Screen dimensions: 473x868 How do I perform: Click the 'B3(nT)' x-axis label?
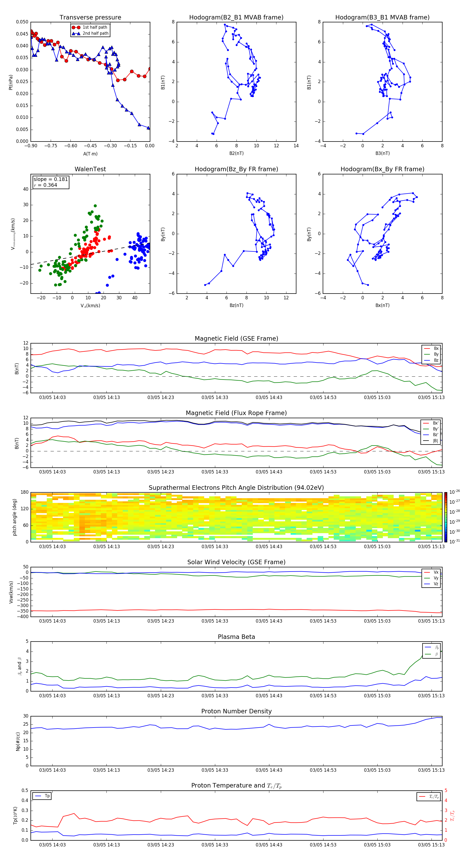(x=382, y=153)
